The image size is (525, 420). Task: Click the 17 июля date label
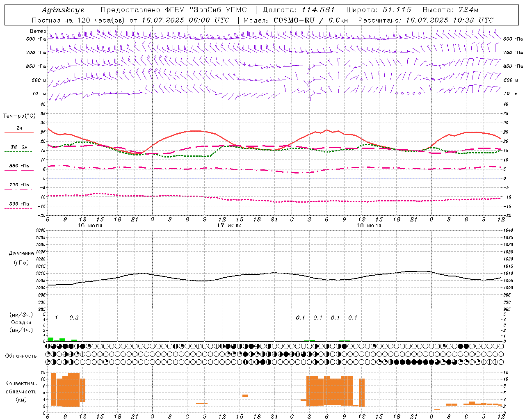pyautogui.click(x=229, y=225)
